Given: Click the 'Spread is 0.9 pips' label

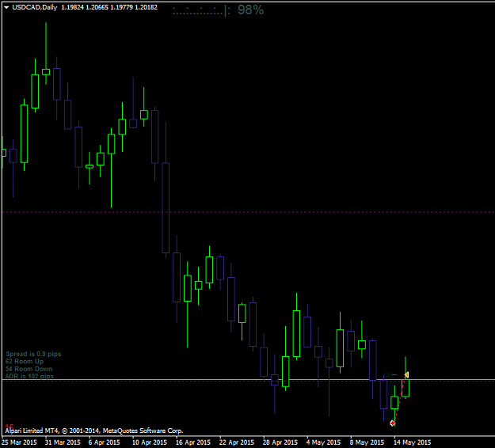Looking at the screenshot, I should pos(33,354).
